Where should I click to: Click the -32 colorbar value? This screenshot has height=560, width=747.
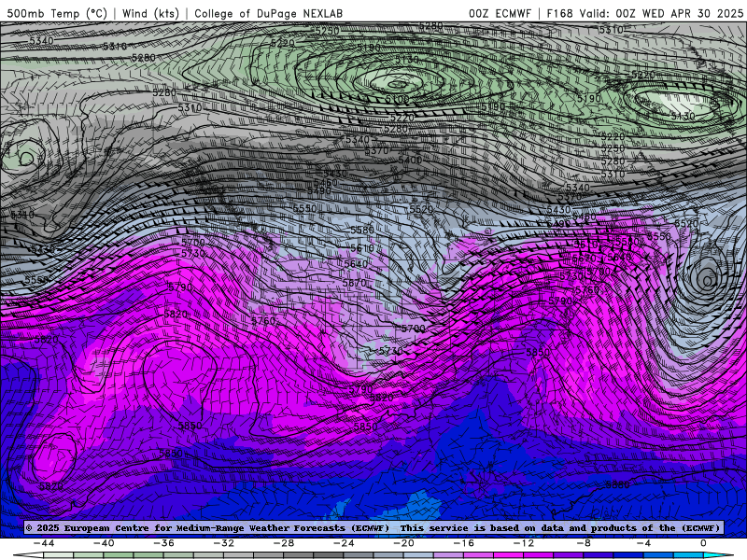click(x=224, y=543)
